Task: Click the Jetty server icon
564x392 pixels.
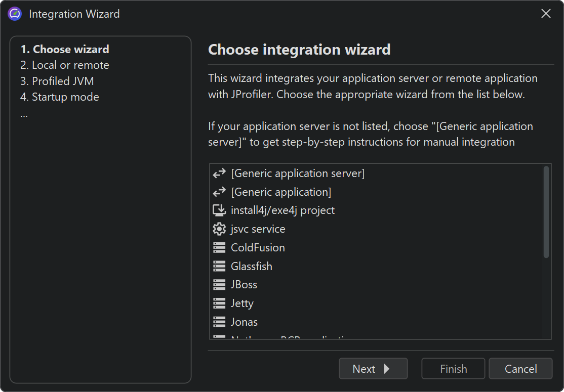Action: [x=219, y=303]
